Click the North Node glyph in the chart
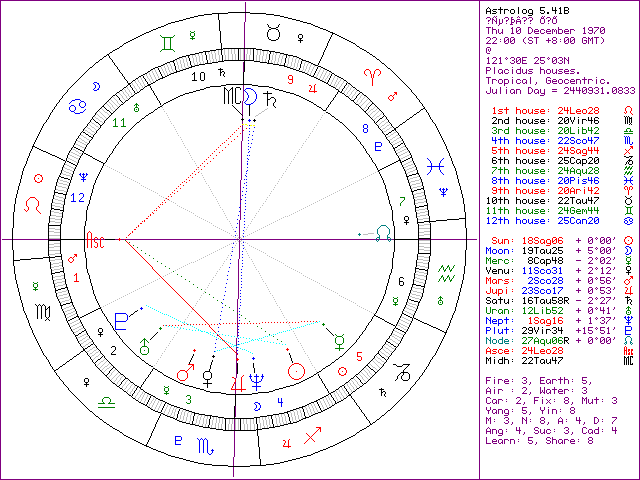The image size is (640, 480). (383, 232)
